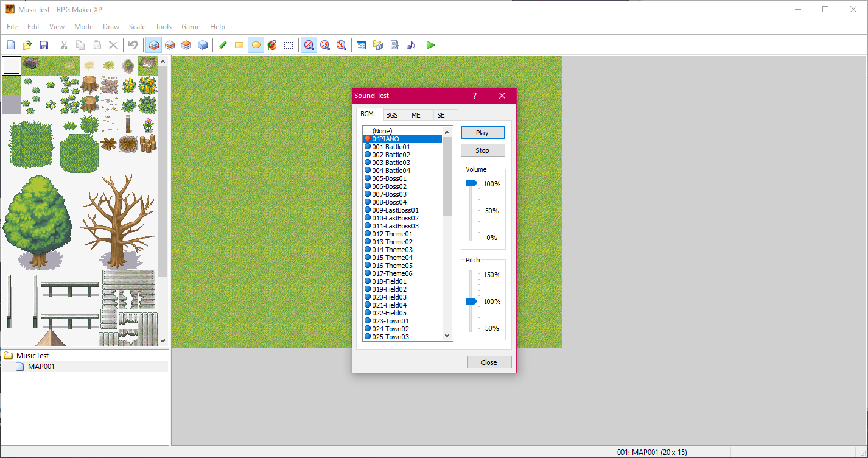Click BGM list scrollbar down arrow
868x458 pixels.
447,336
